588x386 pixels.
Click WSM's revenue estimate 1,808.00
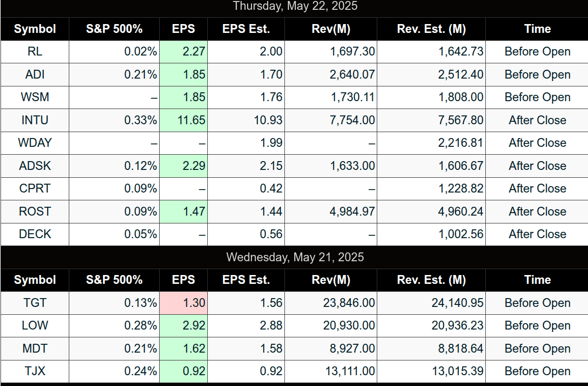(461, 97)
